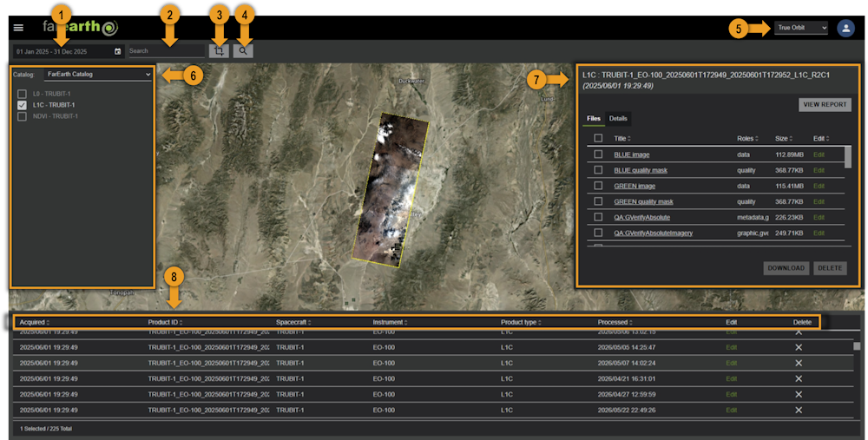Delete the product processed 2026/05/05 14:25:47
868x440 pixels.
coord(799,347)
